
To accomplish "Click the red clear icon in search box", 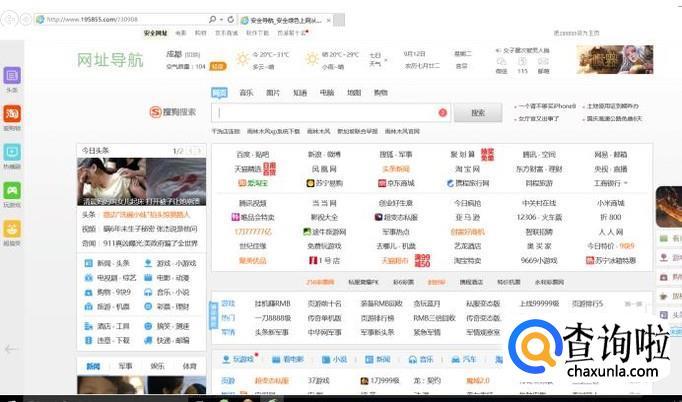I will tap(442, 113).
